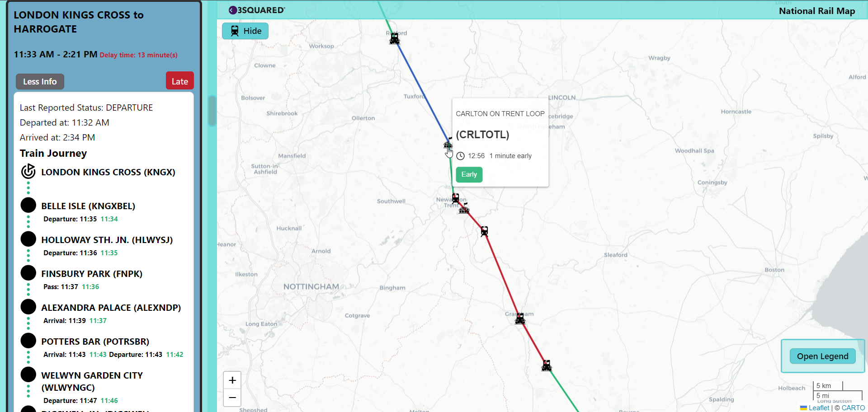Viewport: 868px width, 412px height.
Task: Click the sidebar vertical scrollbar thumb
Action: pos(212,111)
